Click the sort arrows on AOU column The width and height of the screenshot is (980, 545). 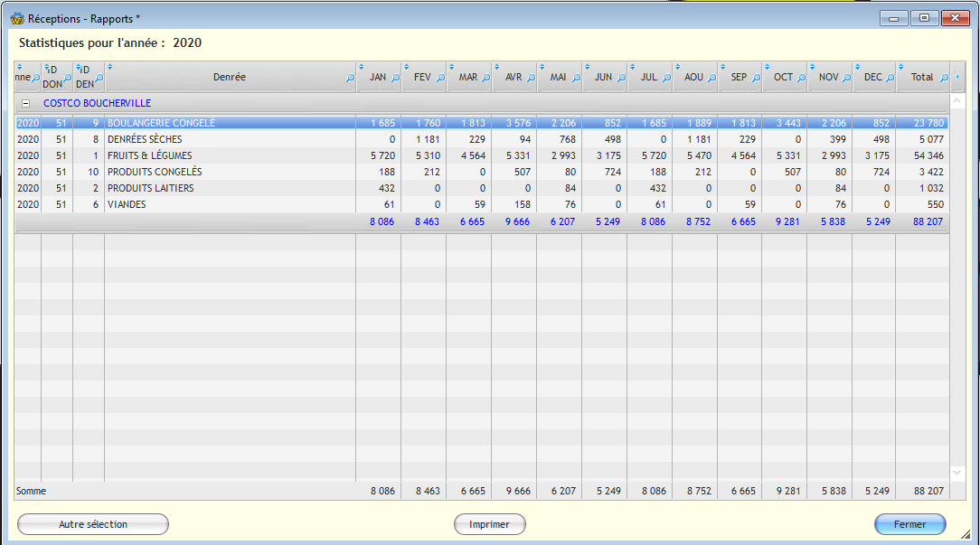(678, 67)
